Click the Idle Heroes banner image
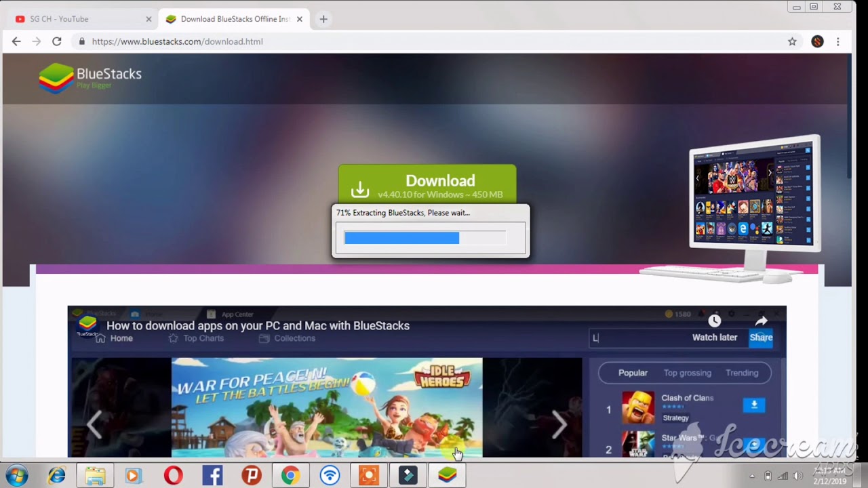868x488 pixels. point(327,407)
